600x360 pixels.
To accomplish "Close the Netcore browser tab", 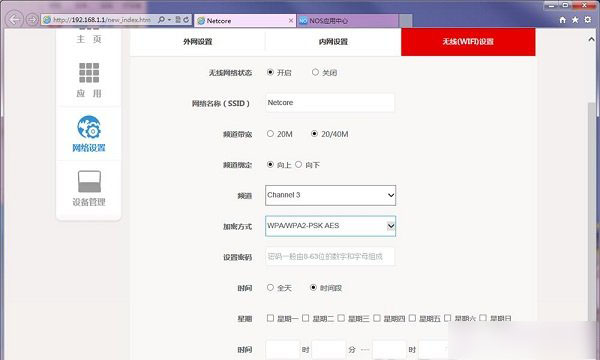I will coord(291,20).
